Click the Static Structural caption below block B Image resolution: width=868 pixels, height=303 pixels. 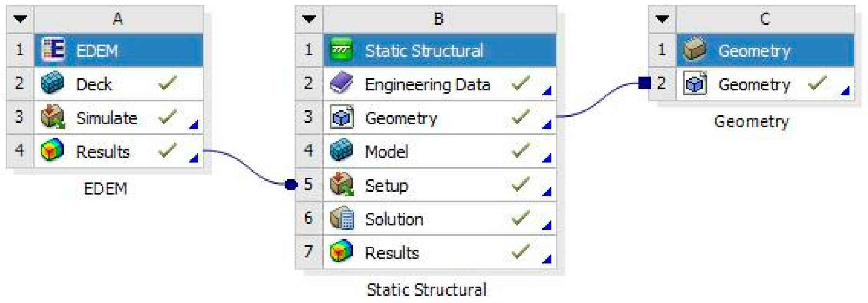click(x=427, y=289)
